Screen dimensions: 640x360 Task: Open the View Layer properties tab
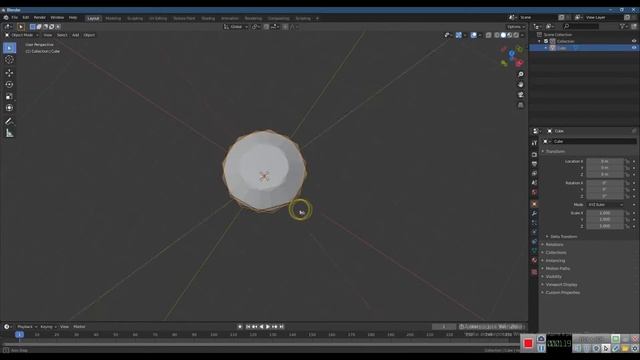point(534,173)
